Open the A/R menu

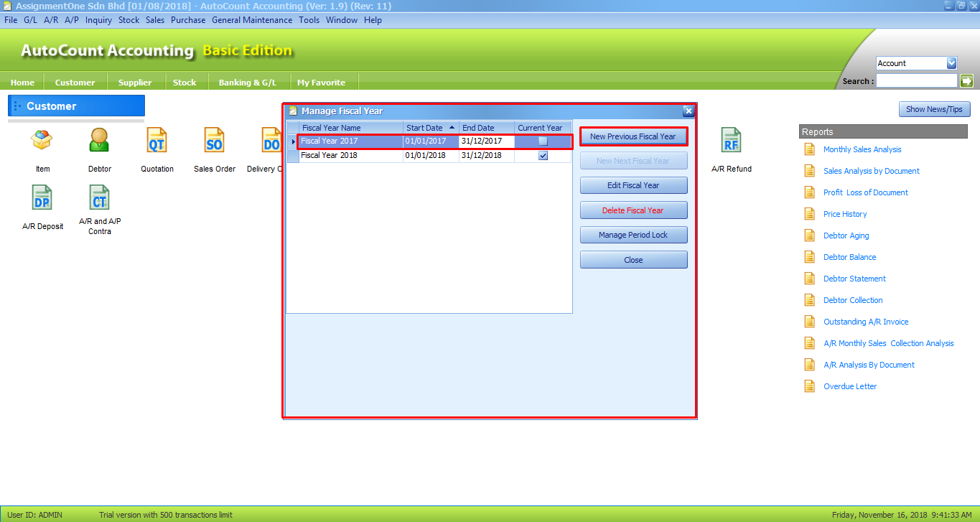(x=51, y=20)
